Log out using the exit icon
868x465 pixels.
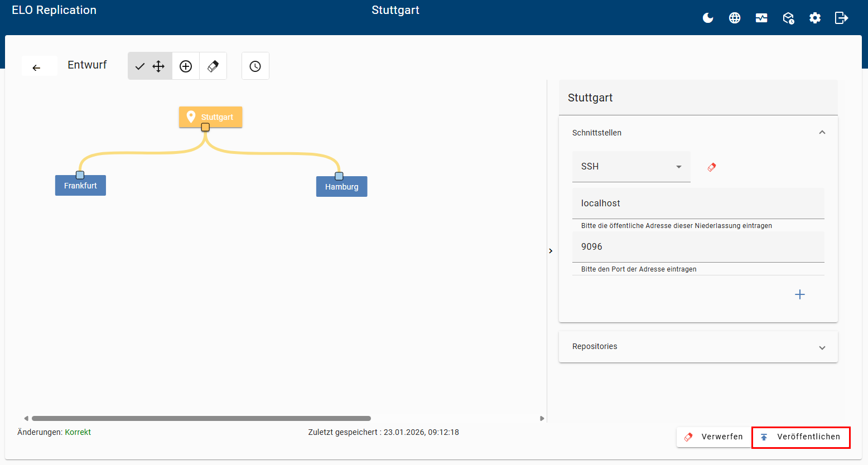tap(842, 18)
